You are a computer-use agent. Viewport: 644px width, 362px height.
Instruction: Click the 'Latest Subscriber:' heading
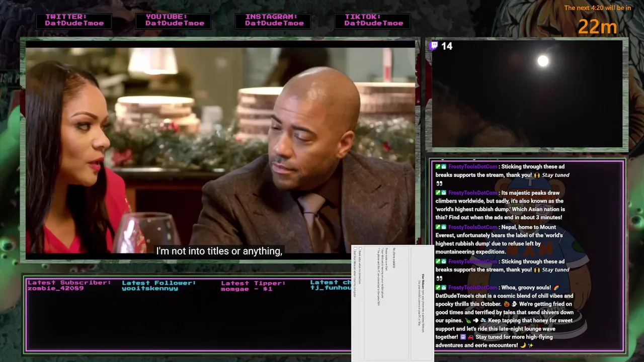point(69,283)
